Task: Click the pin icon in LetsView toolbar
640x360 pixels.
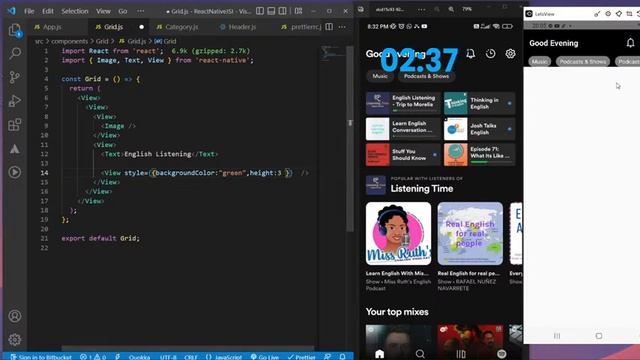Action: click(x=619, y=14)
